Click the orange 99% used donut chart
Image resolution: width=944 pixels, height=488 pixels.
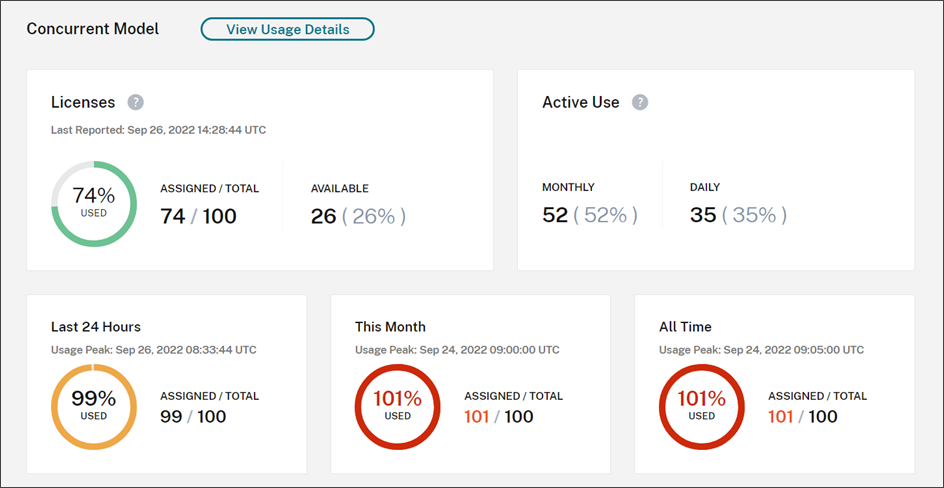point(93,406)
